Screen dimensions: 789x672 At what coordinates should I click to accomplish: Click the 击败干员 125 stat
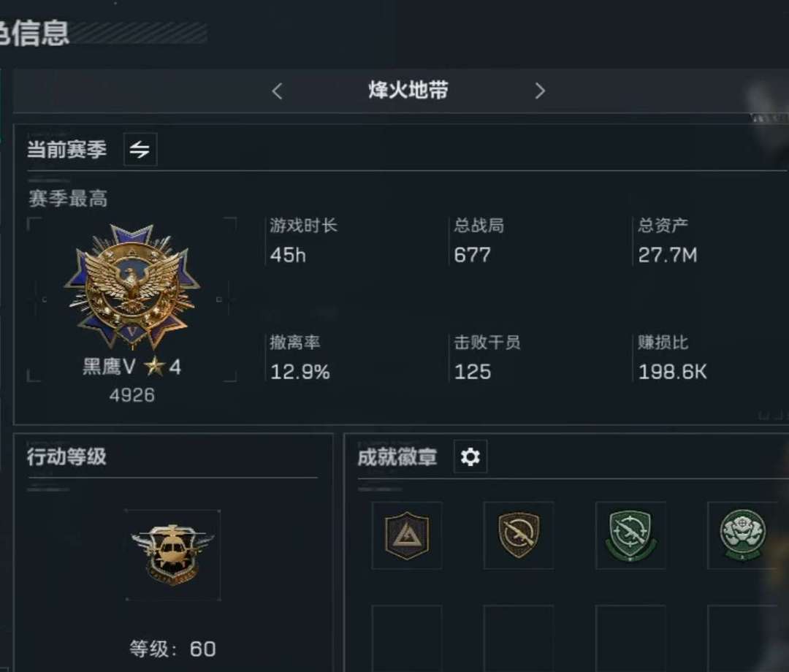point(487,358)
